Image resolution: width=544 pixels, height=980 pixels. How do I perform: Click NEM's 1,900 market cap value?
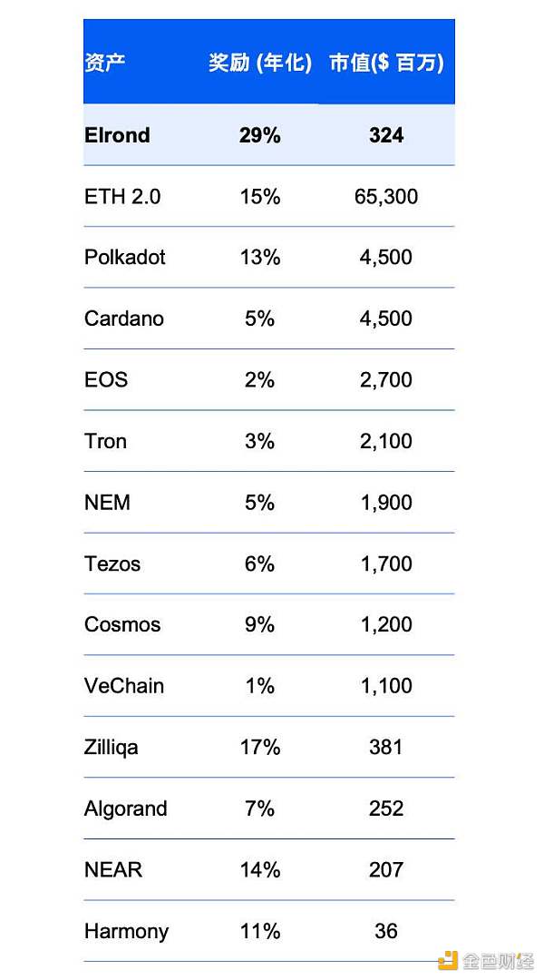(x=386, y=502)
